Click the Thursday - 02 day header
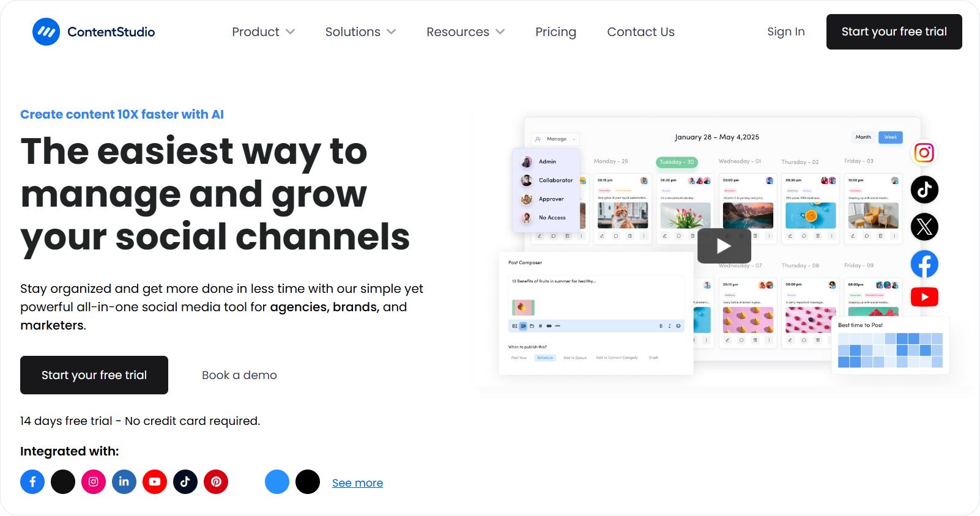 pos(800,162)
